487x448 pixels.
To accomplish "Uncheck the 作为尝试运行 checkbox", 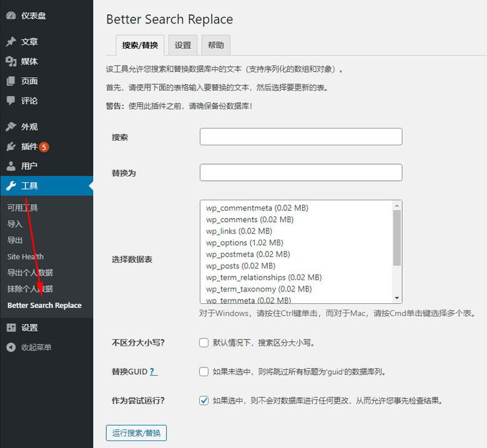I will point(204,401).
